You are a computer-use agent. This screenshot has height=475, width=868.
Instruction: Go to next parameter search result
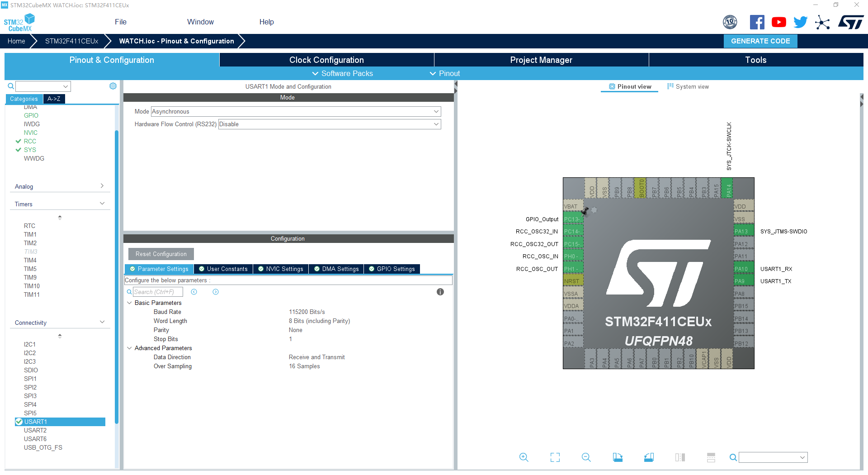[x=216, y=292]
